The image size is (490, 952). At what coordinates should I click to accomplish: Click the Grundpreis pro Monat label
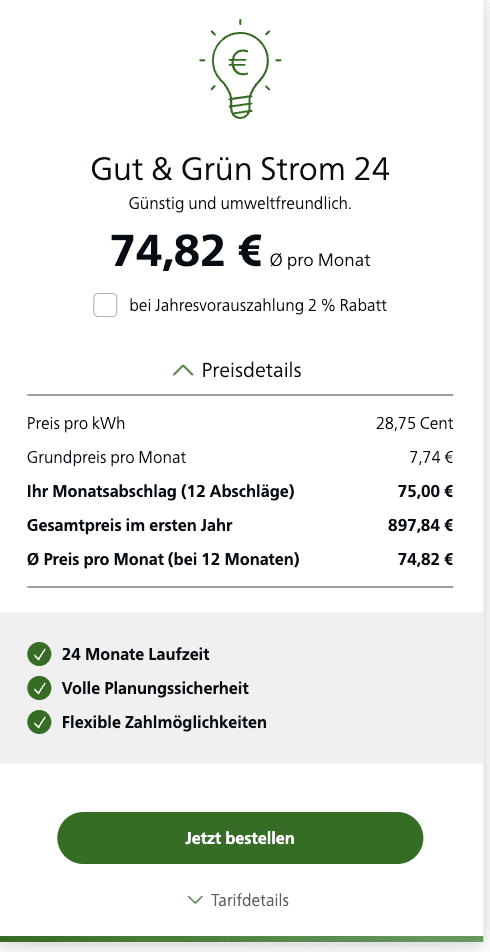point(106,457)
